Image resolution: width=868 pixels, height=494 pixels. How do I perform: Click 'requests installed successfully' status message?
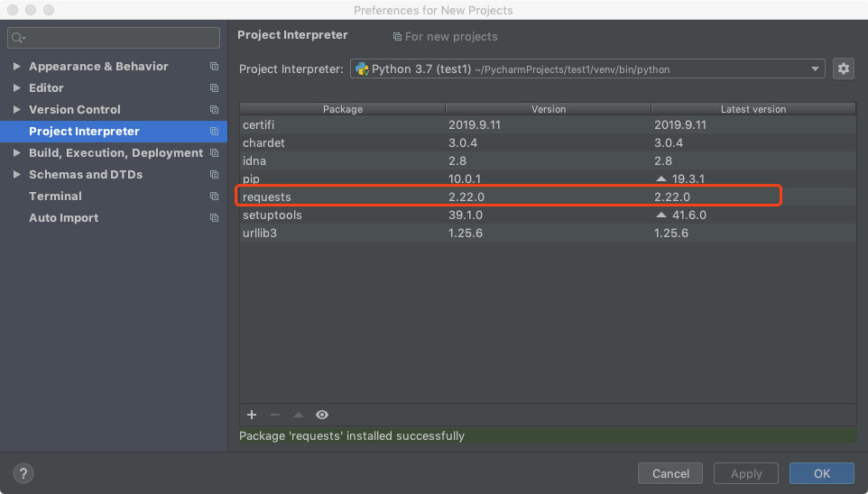352,436
